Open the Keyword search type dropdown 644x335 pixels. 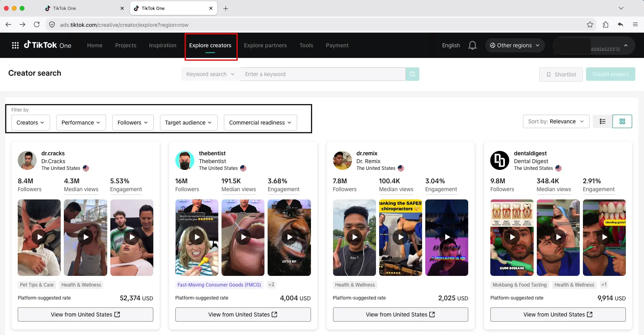pos(210,74)
